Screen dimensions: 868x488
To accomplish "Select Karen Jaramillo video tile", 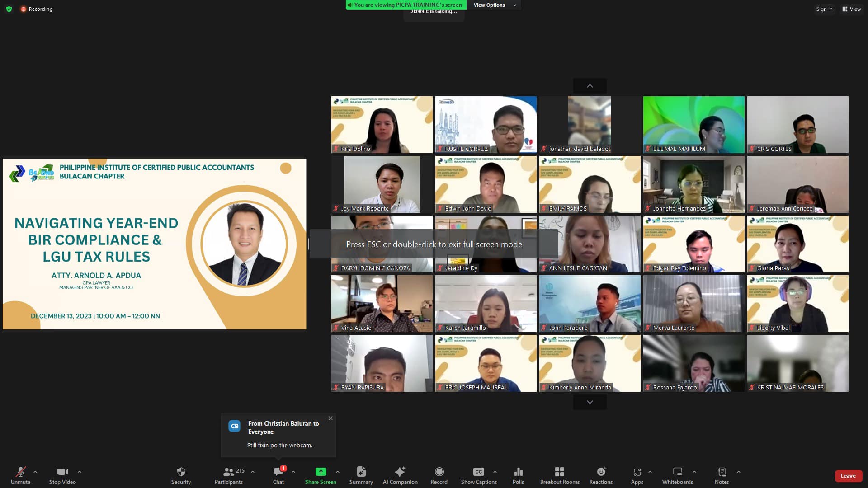I will [x=486, y=304].
